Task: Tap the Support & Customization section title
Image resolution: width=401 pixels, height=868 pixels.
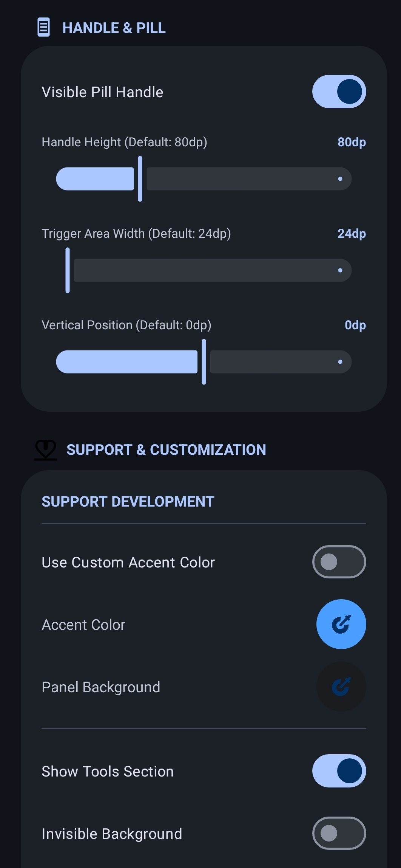Action: [x=166, y=450]
